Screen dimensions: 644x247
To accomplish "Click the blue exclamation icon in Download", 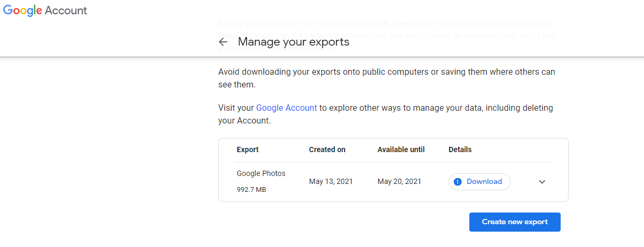I will tap(458, 182).
